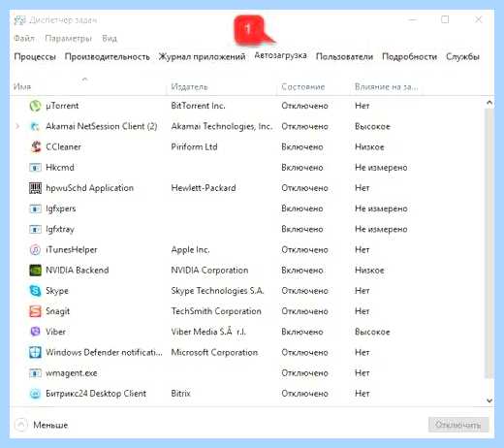Switch to the Журнал приложений tab

point(202,57)
